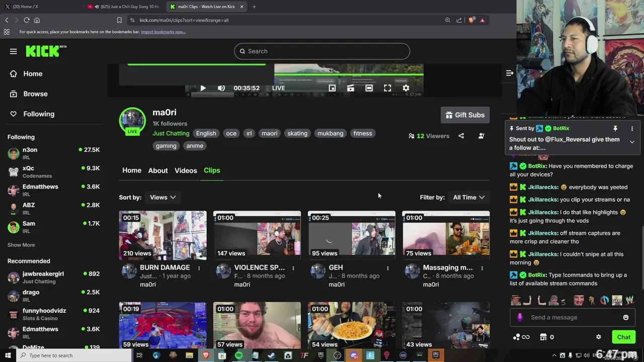The height and width of the screenshot is (362, 644).
Task: Open Just Chatting category link
Action: point(171,133)
